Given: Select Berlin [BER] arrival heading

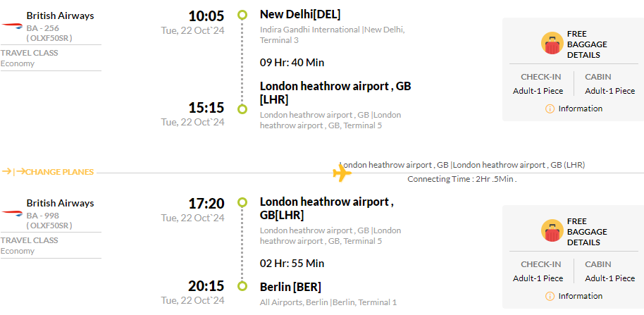Looking at the screenshot, I should click(x=290, y=287).
